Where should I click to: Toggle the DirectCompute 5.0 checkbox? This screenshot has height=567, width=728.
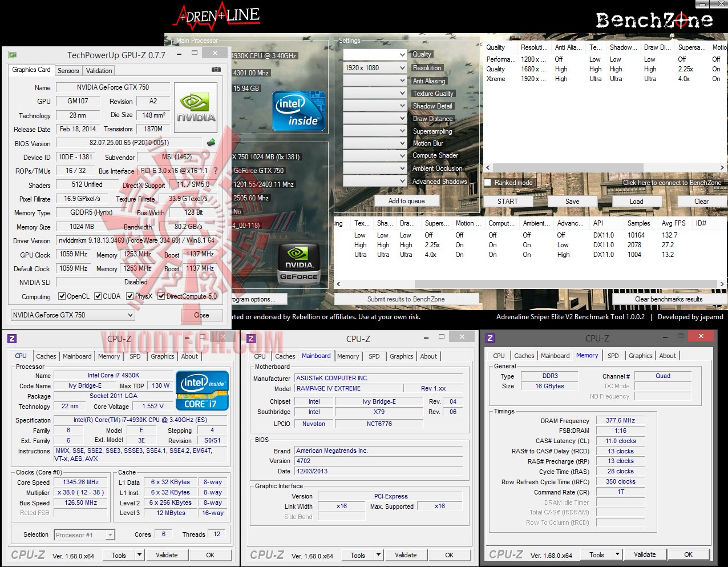[x=161, y=296]
